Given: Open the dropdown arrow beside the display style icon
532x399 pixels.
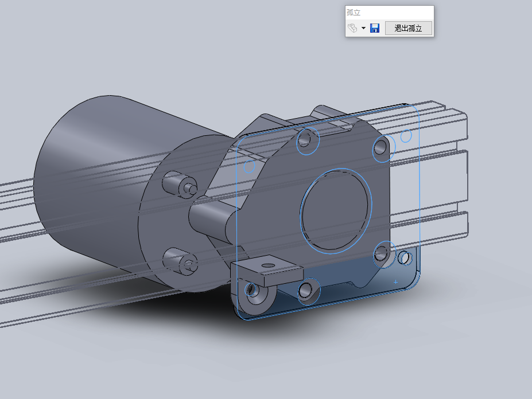Looking at the screenshot, I should [x=363, y=28].
